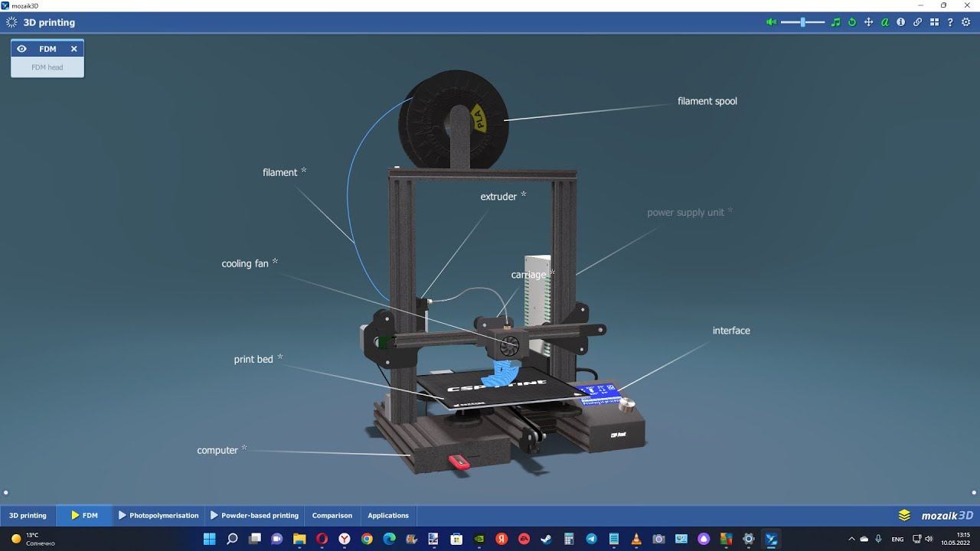
Task: Open Yandex Browser from taskbar
Action: click(345, 539)
